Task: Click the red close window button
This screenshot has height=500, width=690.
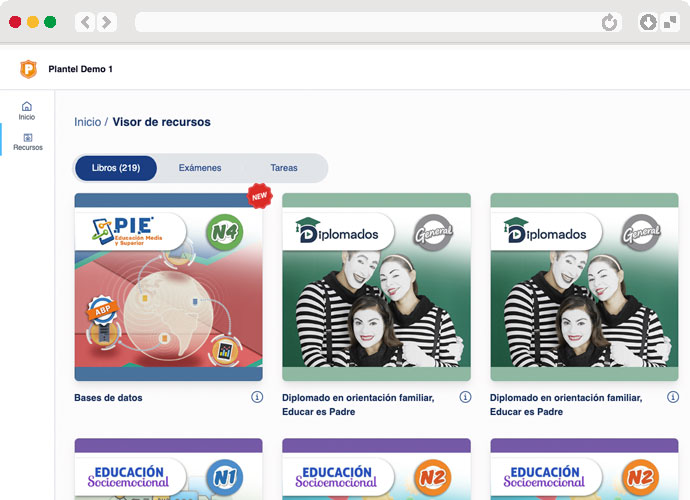Action: pos(15,22)
